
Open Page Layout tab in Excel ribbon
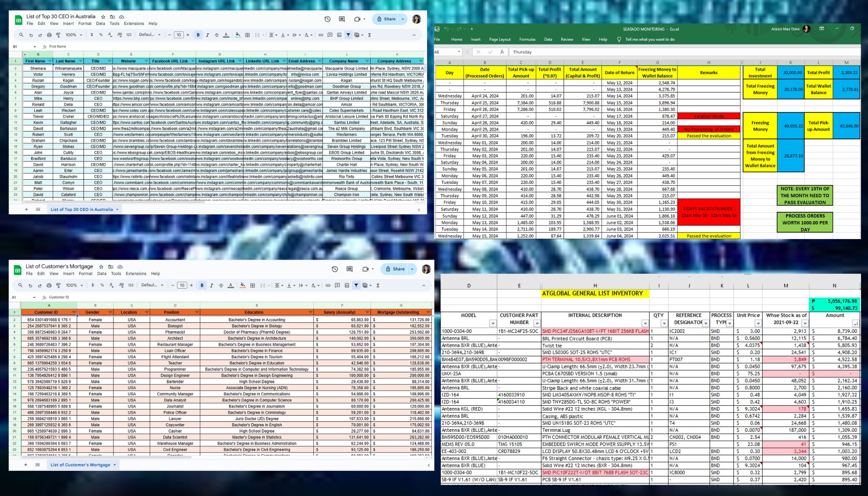pyautogui.click(x=500, y=39)
